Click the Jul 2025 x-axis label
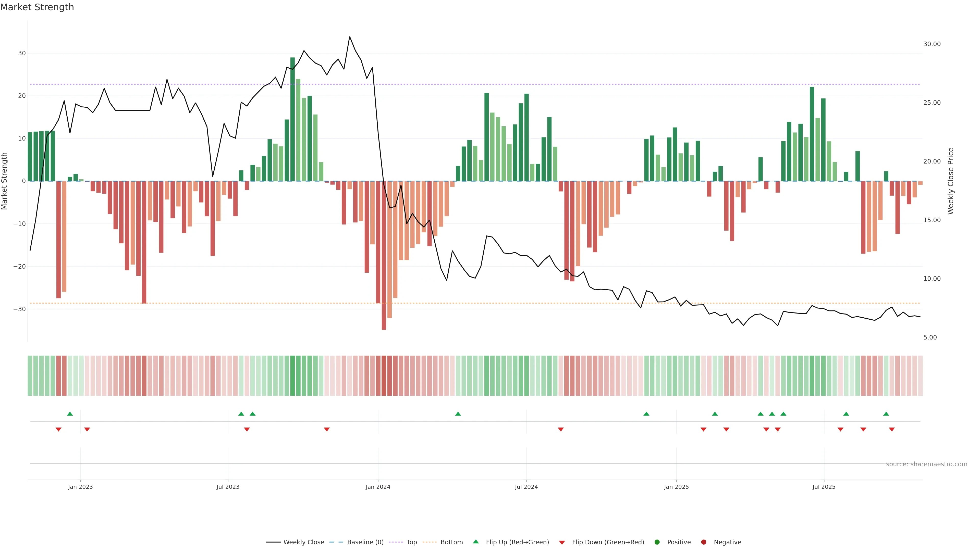Image resolution: width=980 pixels, height=551 pixels. (x=824, y=487)
